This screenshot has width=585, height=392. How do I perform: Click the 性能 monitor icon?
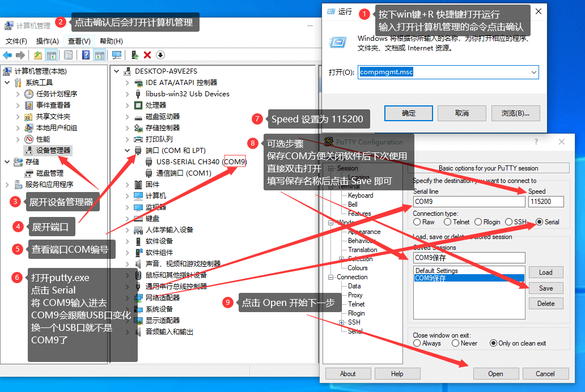pyautogui.click(x=29, y=139)
